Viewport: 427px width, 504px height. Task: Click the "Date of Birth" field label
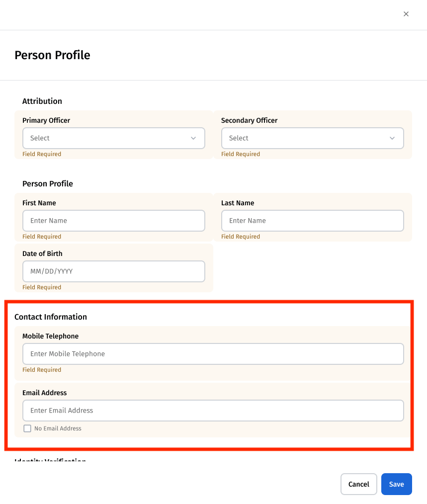[x=42, y=253]
